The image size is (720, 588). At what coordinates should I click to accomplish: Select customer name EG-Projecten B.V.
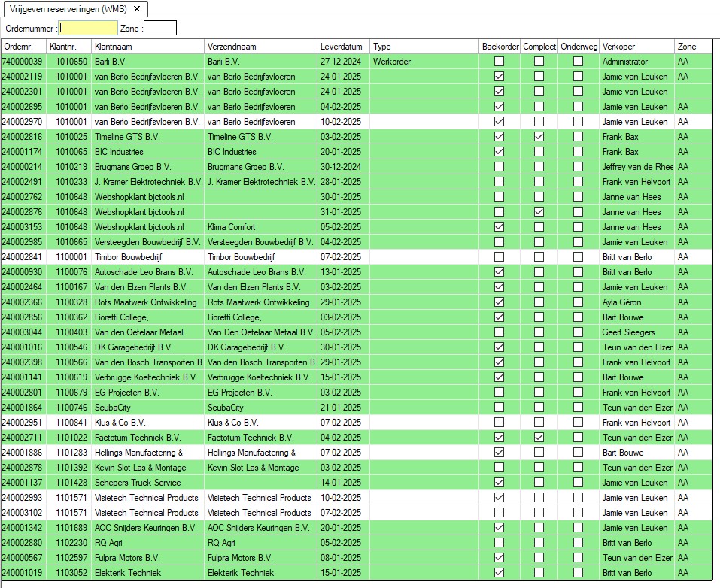click(126, 393)
